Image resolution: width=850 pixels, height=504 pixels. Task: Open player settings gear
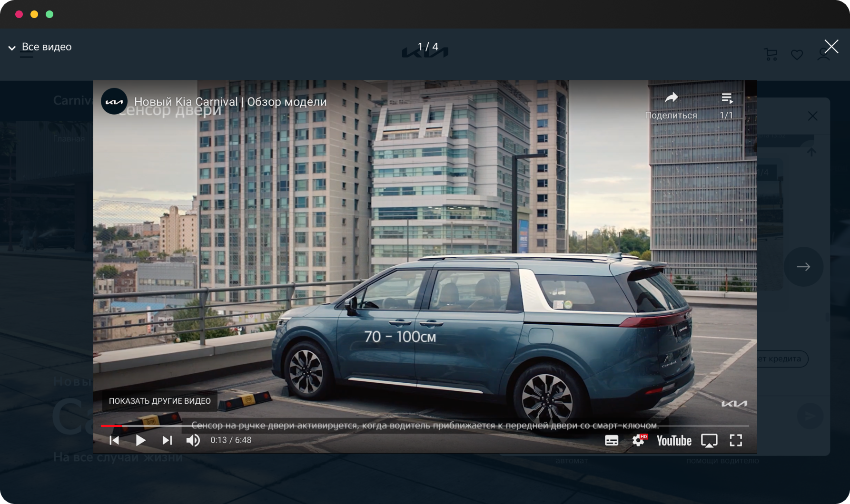pos(639,441)
